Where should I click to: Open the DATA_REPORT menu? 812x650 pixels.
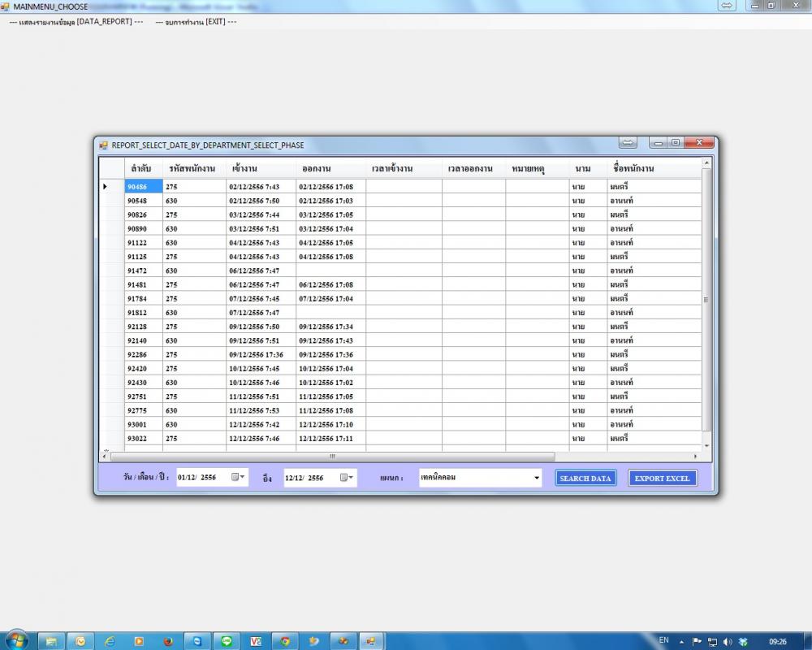[x=76, y=22]
